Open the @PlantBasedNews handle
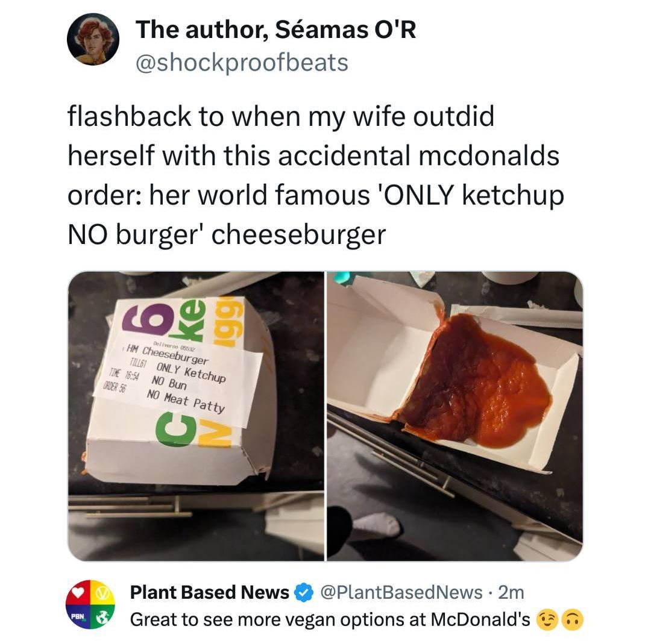 coord(401,592)
